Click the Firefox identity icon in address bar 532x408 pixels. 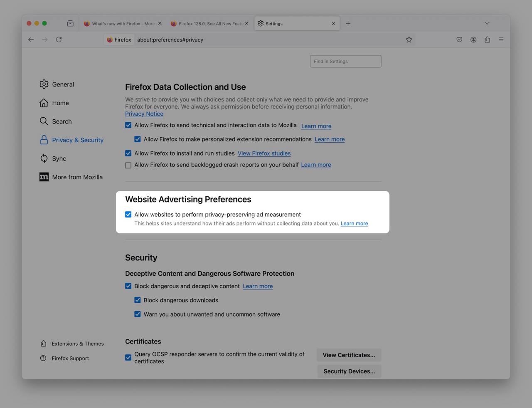pyautogui.click(x=110, y=40)
